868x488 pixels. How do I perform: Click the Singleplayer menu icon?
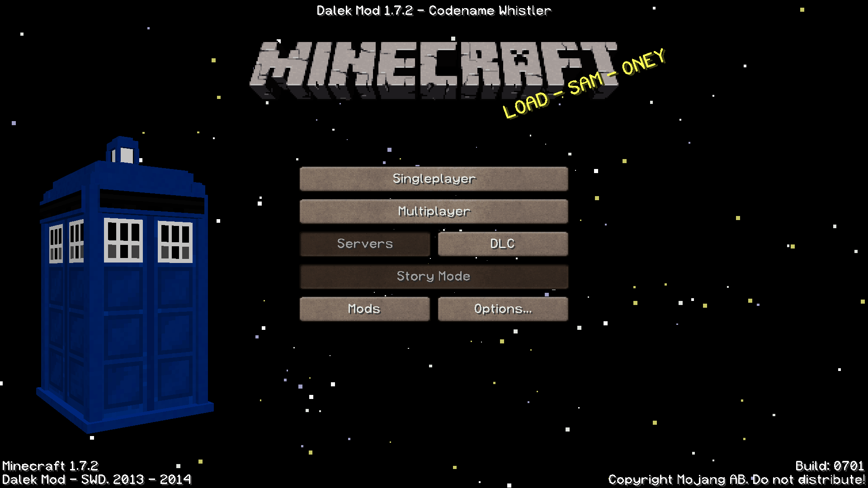[434, 179]
